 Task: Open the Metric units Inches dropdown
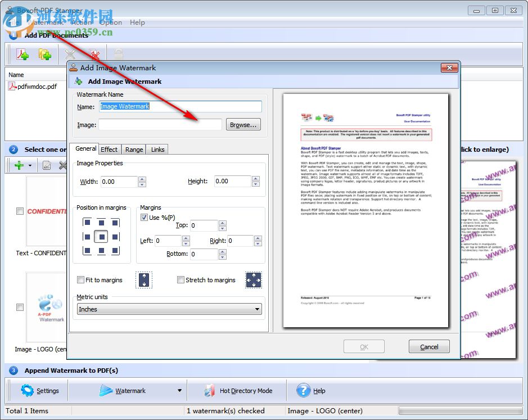[169, 309]
